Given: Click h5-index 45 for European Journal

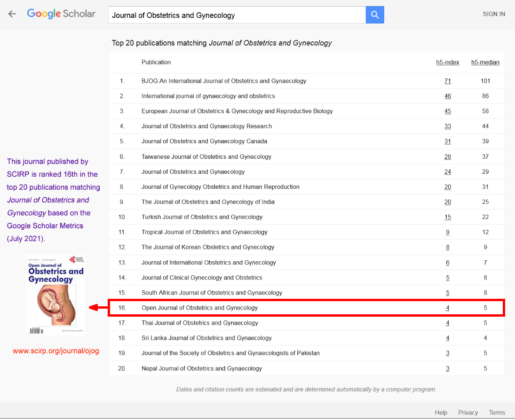Looking at the screenshot, I should [x=447, y=111].
